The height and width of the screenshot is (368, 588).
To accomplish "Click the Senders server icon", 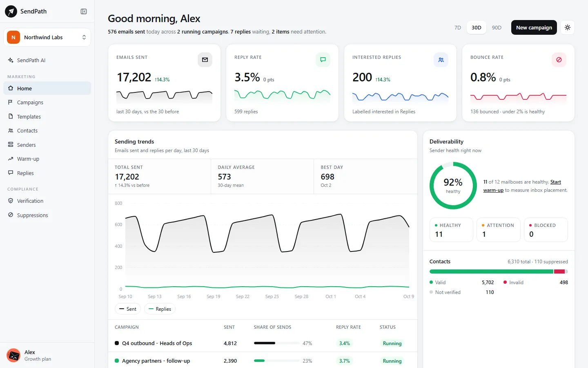I will coord(11,145).
